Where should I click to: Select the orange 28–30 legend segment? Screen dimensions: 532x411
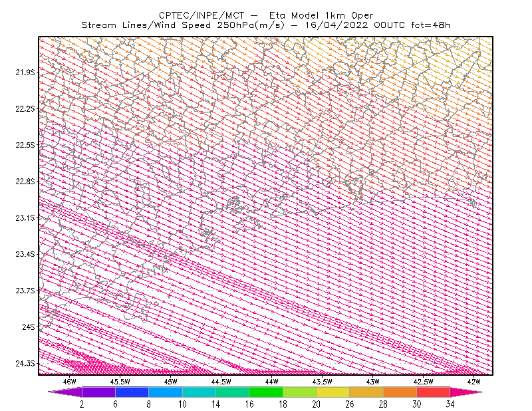tap(400, 392)
